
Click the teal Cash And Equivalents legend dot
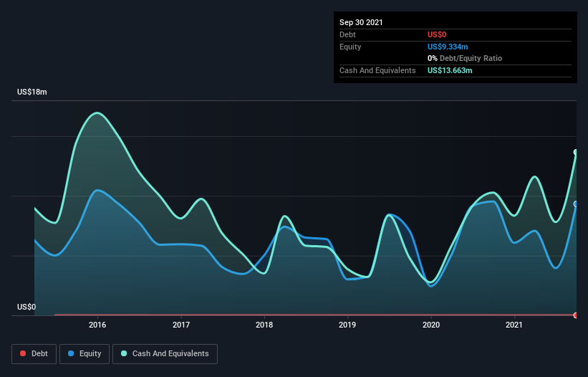(x=124, y=353)
